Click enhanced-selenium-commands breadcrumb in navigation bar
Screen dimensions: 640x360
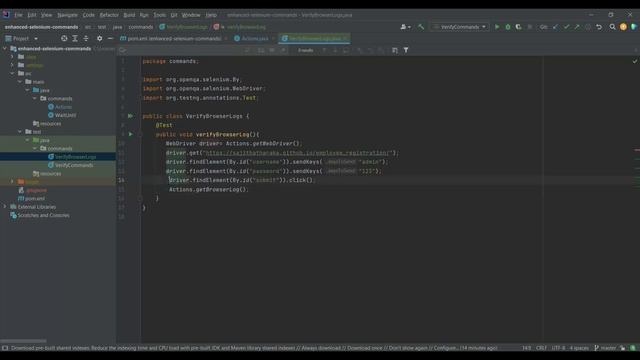(41, 27)
